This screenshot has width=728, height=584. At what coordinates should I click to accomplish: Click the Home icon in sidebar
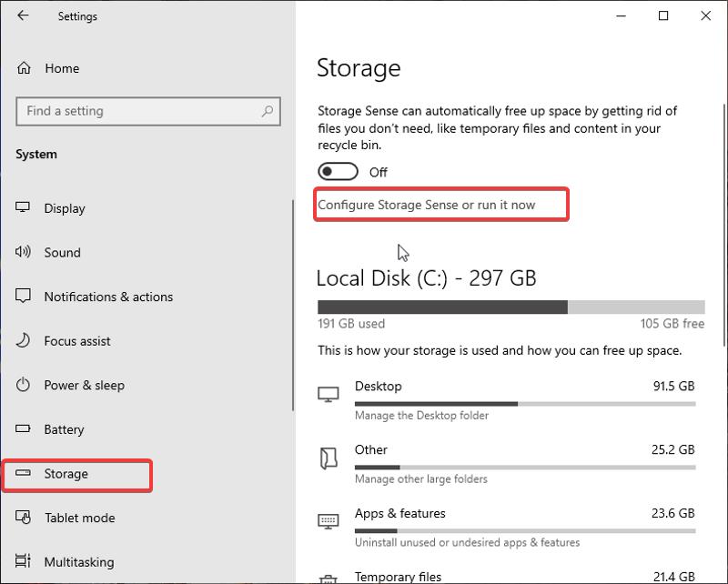(x=25, y=68)
